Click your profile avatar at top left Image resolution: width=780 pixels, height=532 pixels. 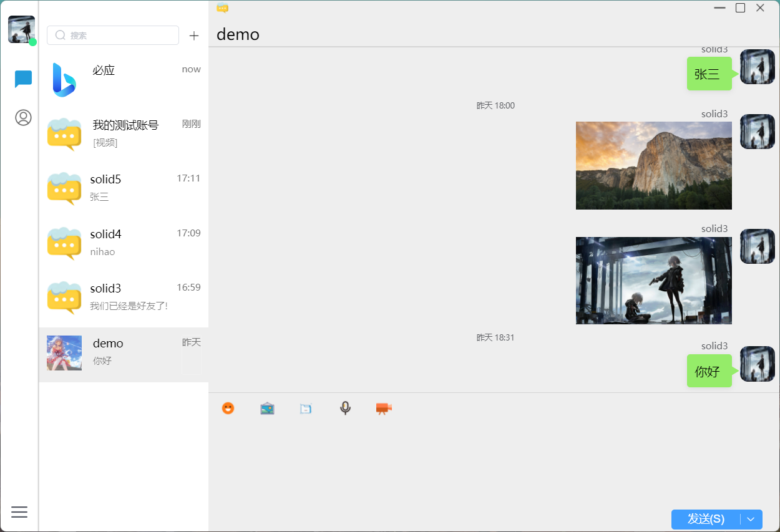[x=21, y=29]
